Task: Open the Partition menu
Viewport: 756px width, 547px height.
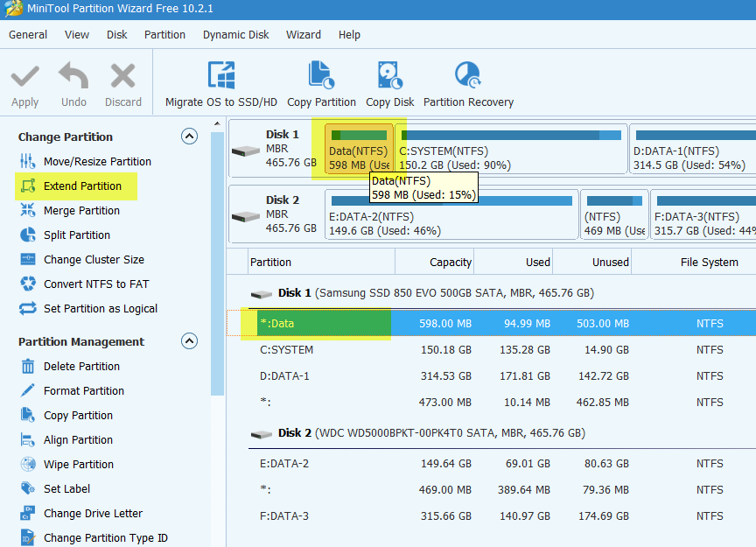Action: (x=164, y=35)
